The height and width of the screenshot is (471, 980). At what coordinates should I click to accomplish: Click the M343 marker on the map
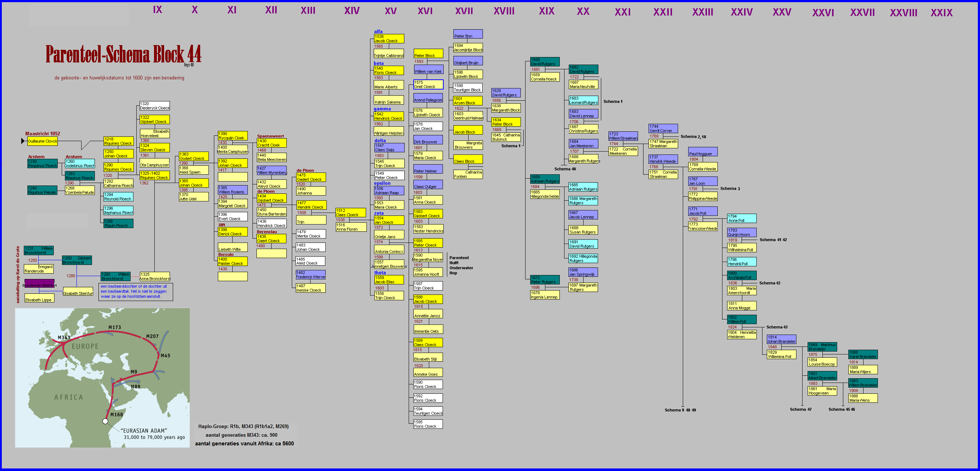[x=64, y=337]
